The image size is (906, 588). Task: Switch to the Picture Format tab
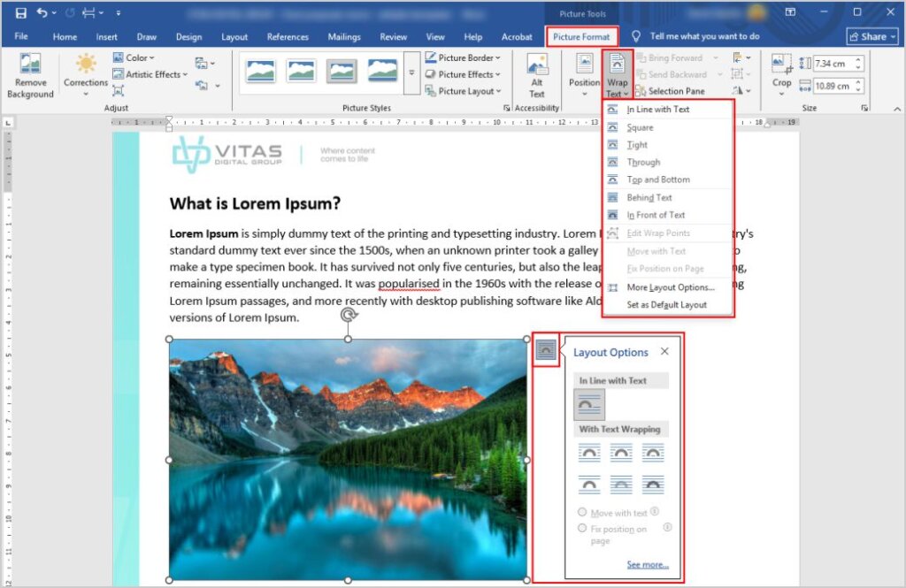581,37
